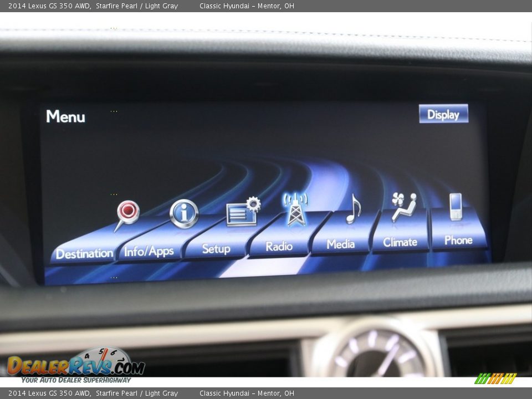Open the Climate seat and fan icon
The height and width of the screenshot is (399, 532).
click(404, 207)
